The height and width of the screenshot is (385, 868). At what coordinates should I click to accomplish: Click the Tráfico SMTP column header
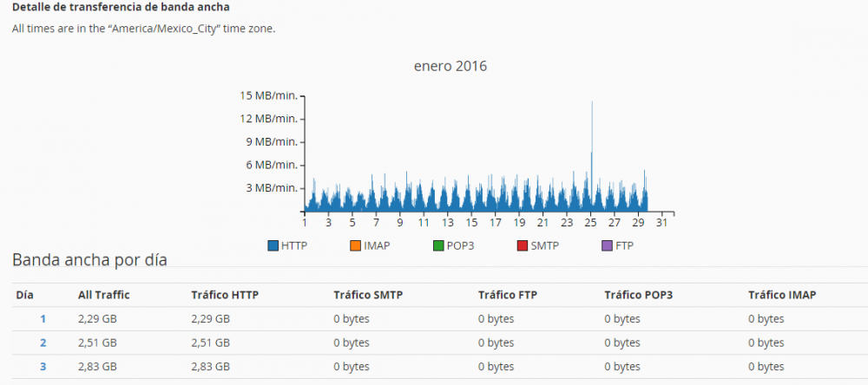[x=368, y=295]
